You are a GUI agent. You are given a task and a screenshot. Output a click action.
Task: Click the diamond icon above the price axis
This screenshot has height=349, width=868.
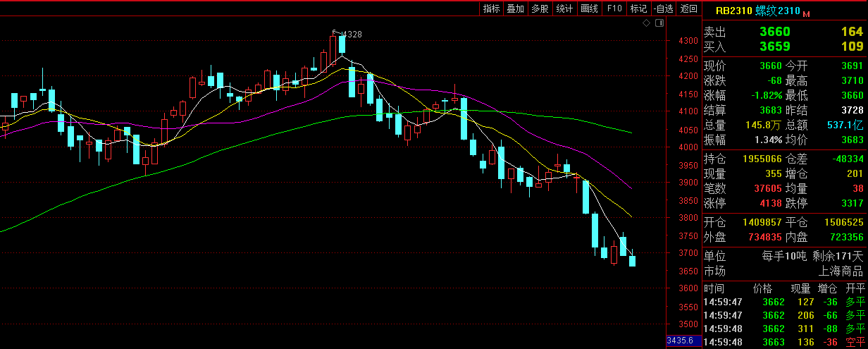[x=647, y=23]
